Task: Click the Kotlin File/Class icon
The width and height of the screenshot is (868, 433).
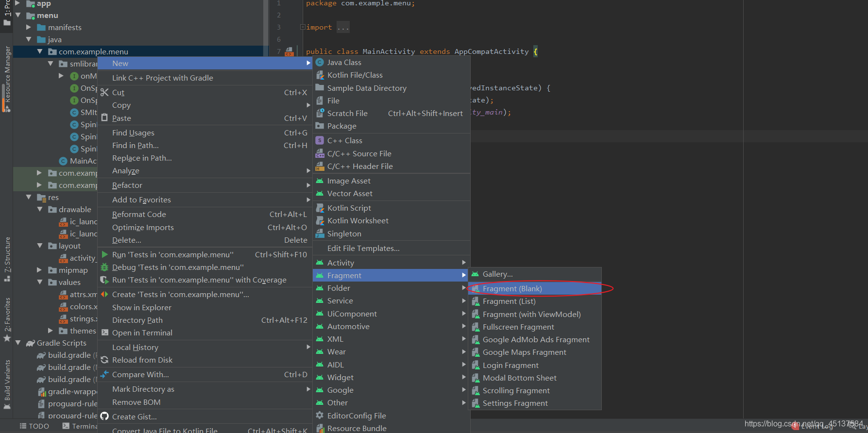Action: [x=320, y=75]
